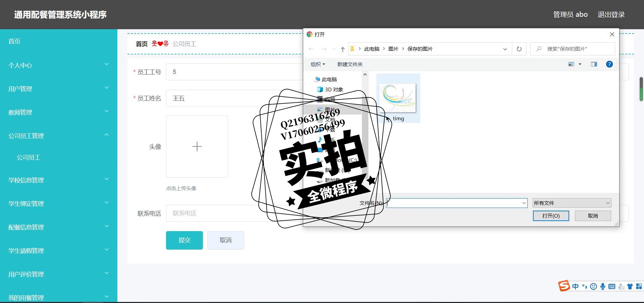The image size is (644, 303).
Task: Expand 学生绑定管理 sidebar menu
Action: pyautogui.click(x=59, y=204)
